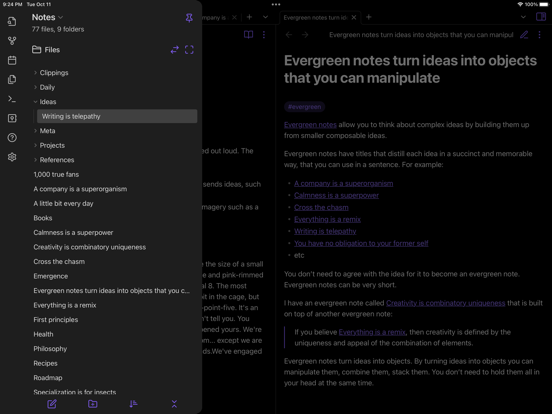Image resolution: width=552 pixels, height=414 pixels.
Task: Open Writing is telepathy in file list
Action: tap(117, 116)
